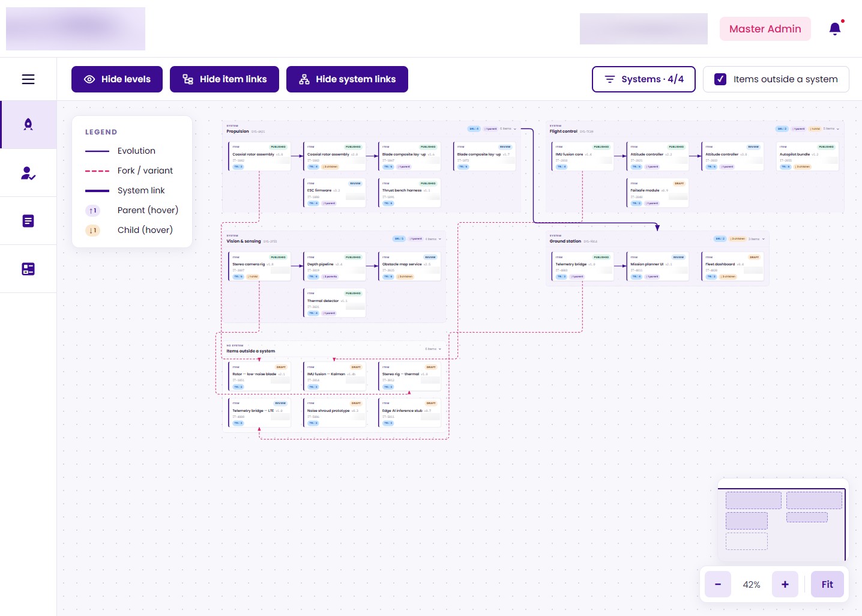
Task: Collapse the Vision & sensing chevron
Action: tap(440, 239)
